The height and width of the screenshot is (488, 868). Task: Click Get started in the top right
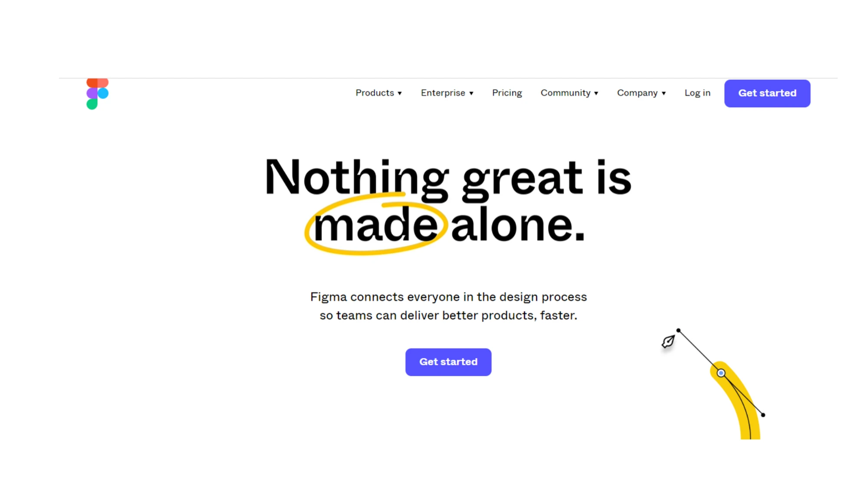[767, 93]
